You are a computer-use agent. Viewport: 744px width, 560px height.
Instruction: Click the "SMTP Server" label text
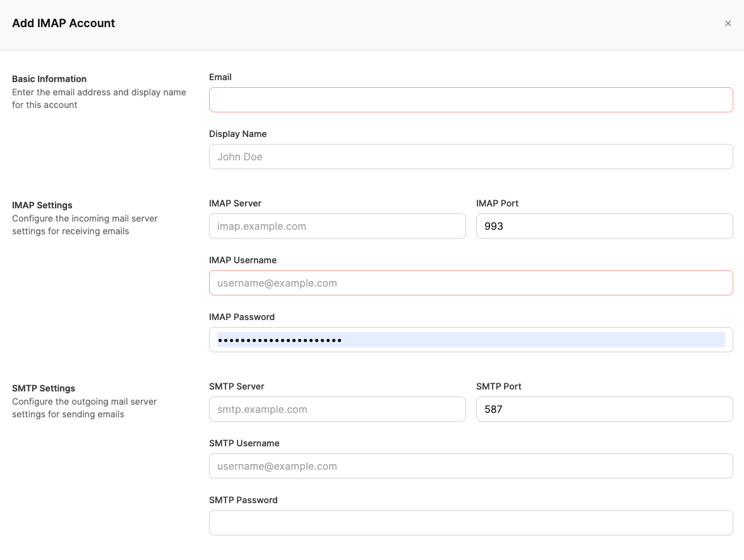[x=236, y=386]
